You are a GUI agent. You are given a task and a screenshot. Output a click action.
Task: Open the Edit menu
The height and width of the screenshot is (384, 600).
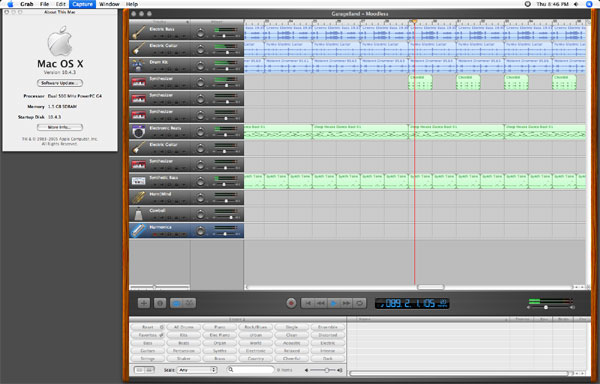pos(60,4)
